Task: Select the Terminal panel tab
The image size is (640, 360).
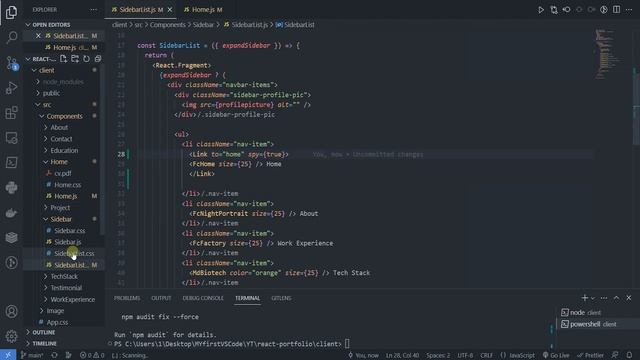Action: pyautogui.click(x=247, y=298)
